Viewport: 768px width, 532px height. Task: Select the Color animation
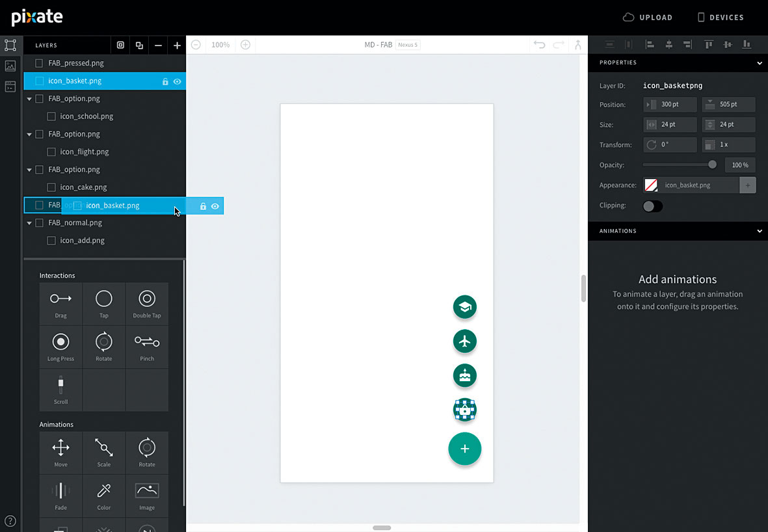104,496
